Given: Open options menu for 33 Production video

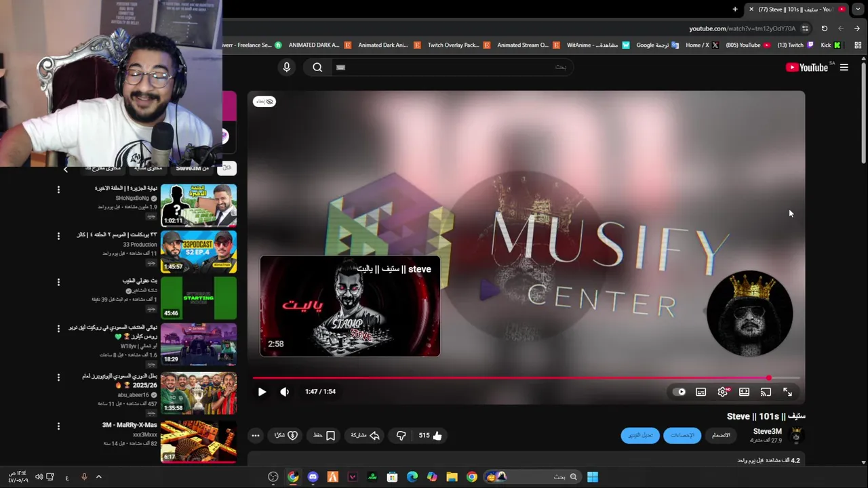Looking at the screenshot, I should coord(58,236).
